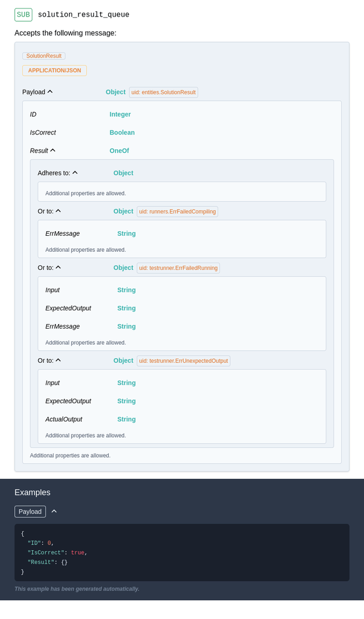Image resolution: width=364 pixels, height=619 pixels.
Task: Click the SUB operation badge
Action: [23, 15]
